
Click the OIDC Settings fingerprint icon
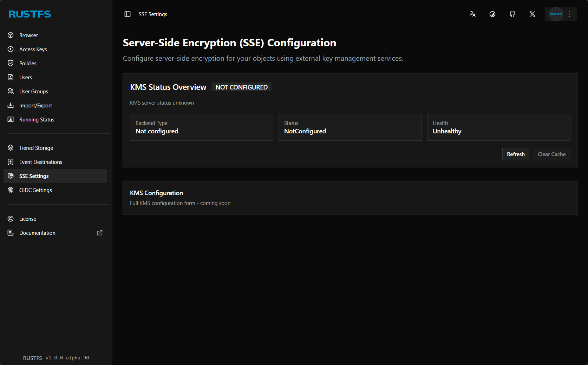pyautogui.click(x=11, y=190)
